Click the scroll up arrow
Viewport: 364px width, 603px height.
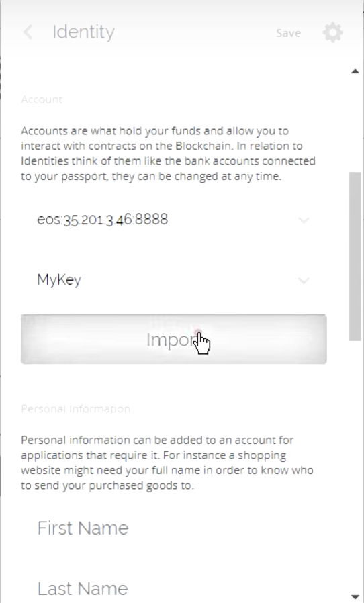(x=355, y=71)
